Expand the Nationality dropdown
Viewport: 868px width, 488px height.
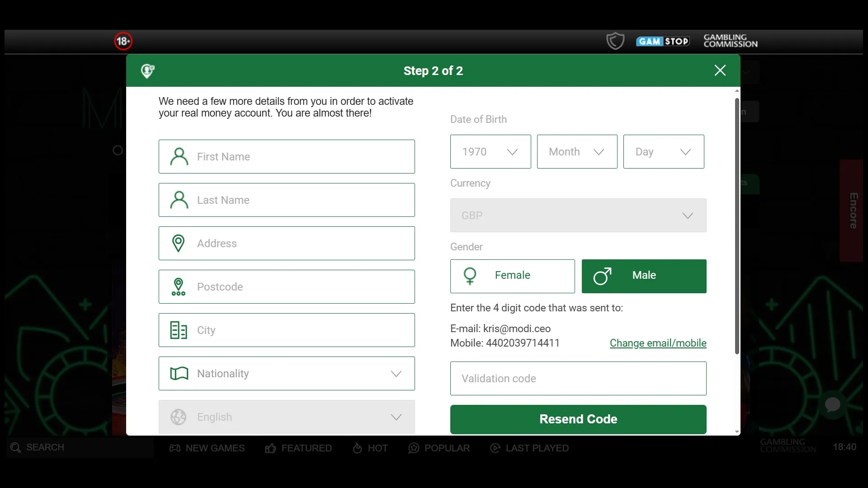coord(287,374)
